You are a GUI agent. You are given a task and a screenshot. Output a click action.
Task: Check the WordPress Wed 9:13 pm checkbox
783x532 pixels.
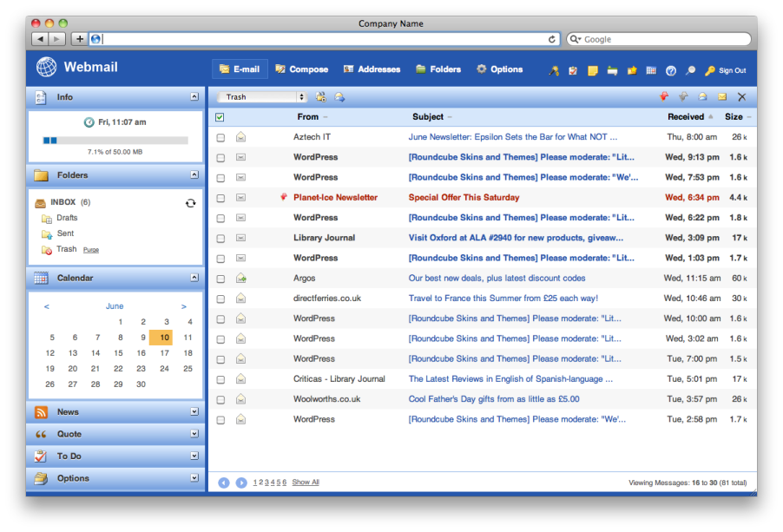[x=220, y=158]
